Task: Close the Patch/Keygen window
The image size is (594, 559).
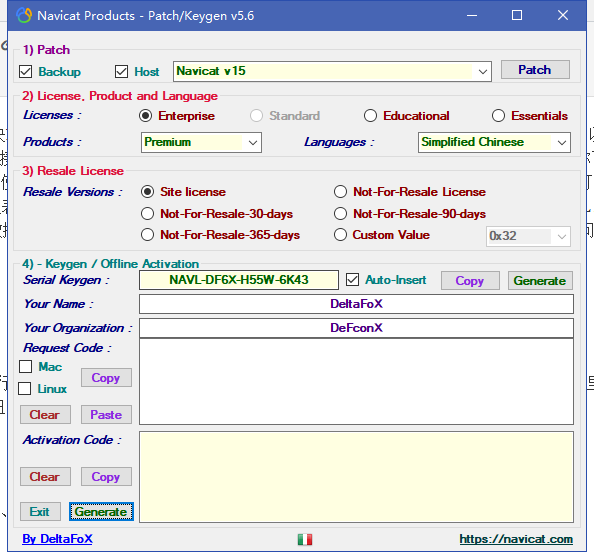Action: pos(563,16)
